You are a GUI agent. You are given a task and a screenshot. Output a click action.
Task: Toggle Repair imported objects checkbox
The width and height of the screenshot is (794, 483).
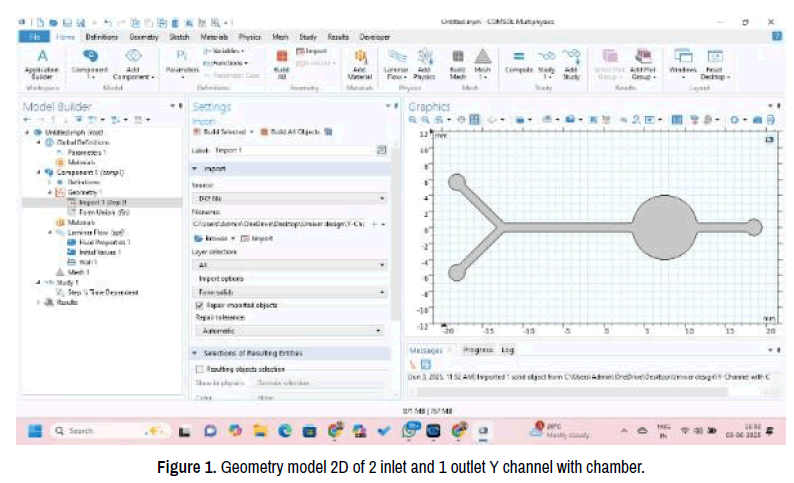[x=198, y=303]
